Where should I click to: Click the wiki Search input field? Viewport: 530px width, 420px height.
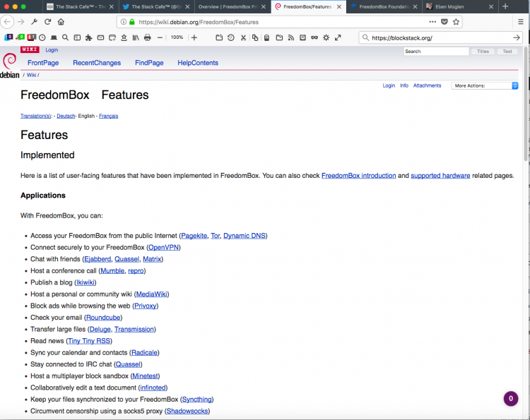click(x=436, y=52)
